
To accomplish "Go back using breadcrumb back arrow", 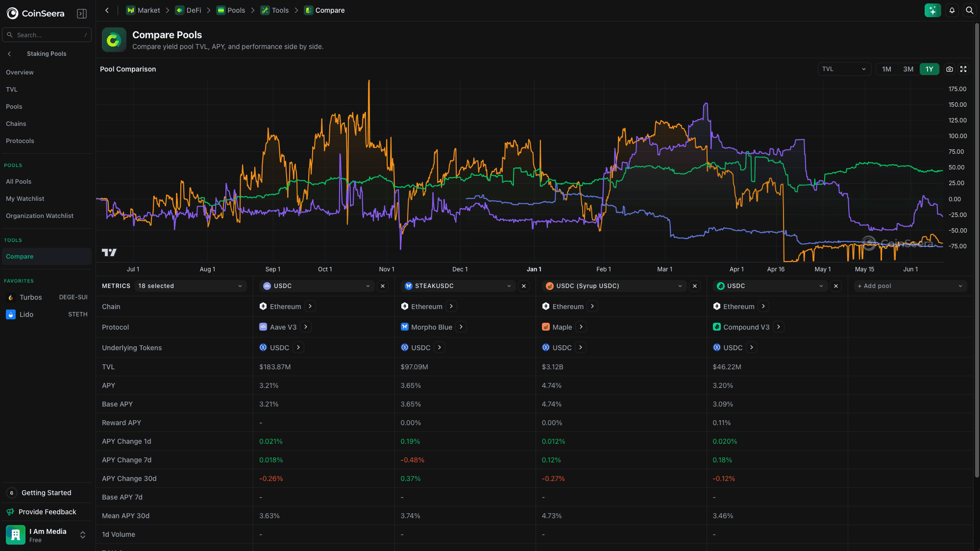I will 107,10.
